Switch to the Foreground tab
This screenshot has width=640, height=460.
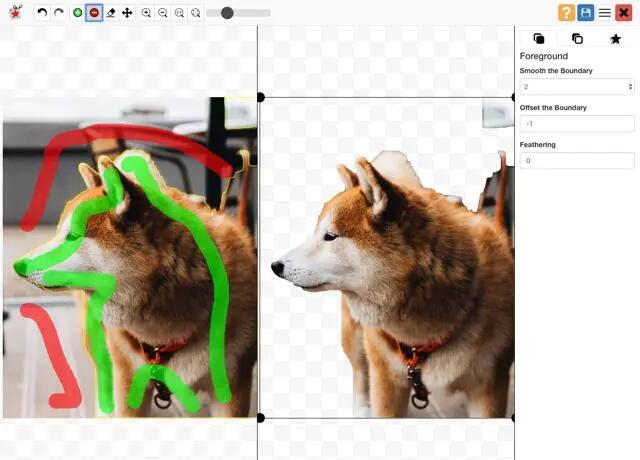[539, 39]
